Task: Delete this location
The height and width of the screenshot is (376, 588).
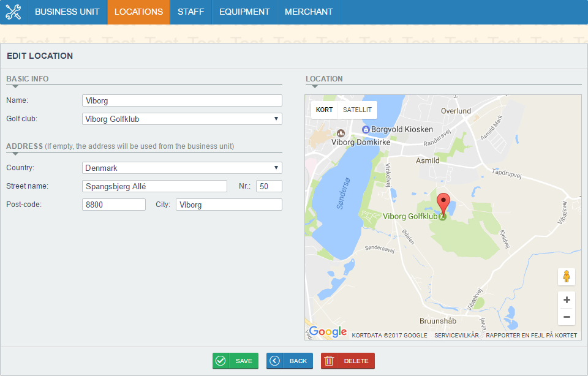Action: 347,361
